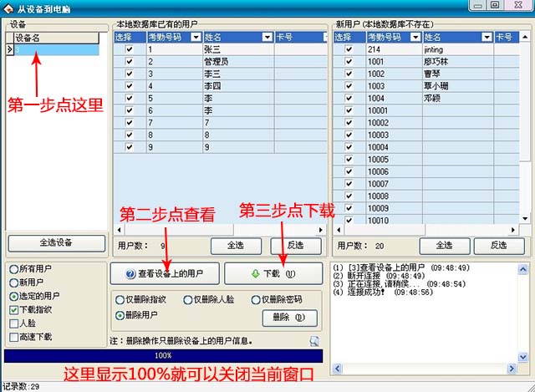Click the name cell jinting
535x392 pixels.
pos(458,49)
